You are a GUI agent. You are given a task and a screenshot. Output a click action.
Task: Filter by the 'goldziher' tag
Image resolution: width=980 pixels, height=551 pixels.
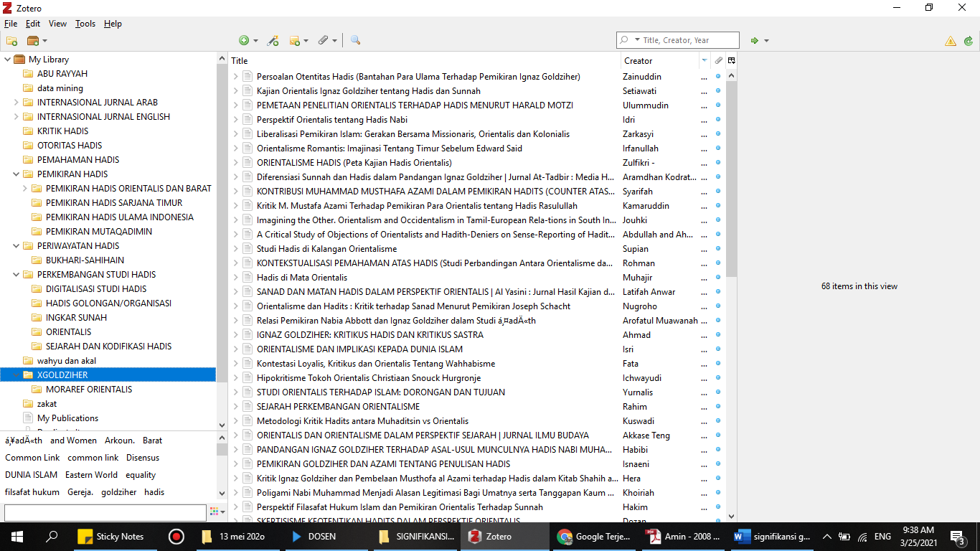(118, 492)
